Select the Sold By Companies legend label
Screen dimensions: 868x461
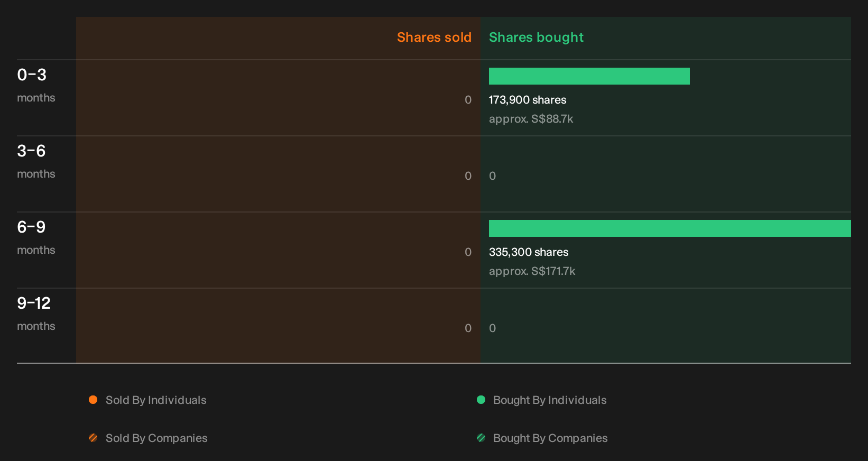click(156, 438)
